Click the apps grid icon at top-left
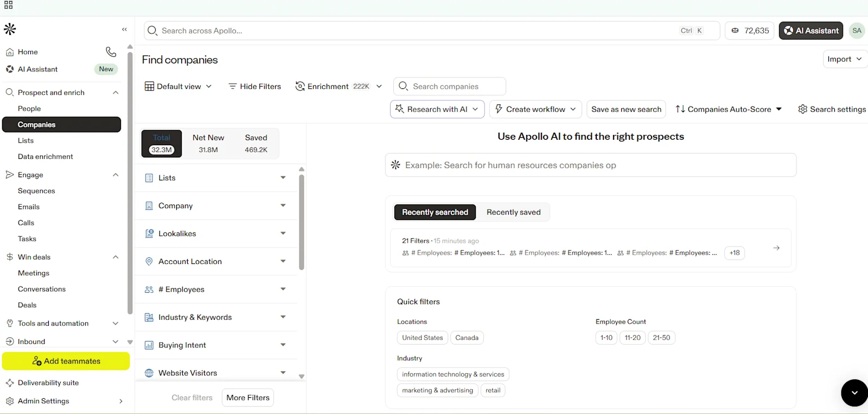Viewport: 868px width, 414px height. tap(8, 5)
